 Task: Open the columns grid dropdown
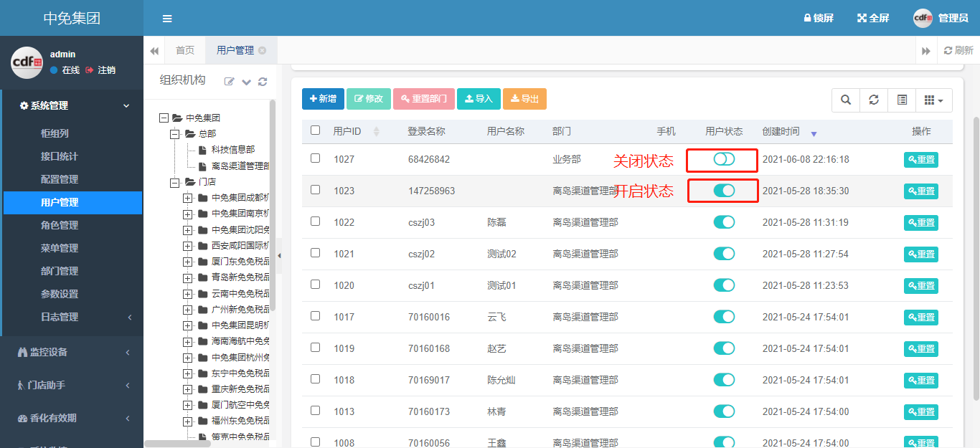pyautogui.click(x=933, y=100)
